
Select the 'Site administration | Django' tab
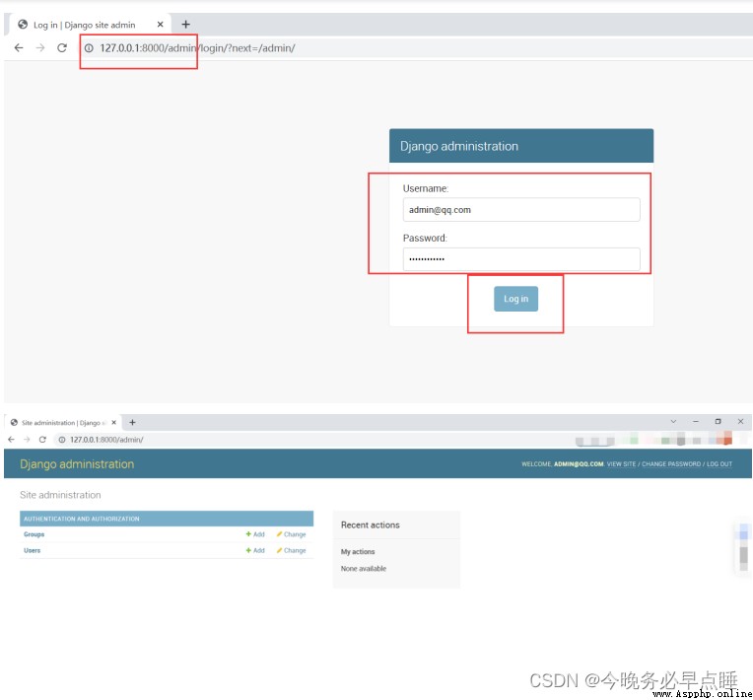coord(62,423)
